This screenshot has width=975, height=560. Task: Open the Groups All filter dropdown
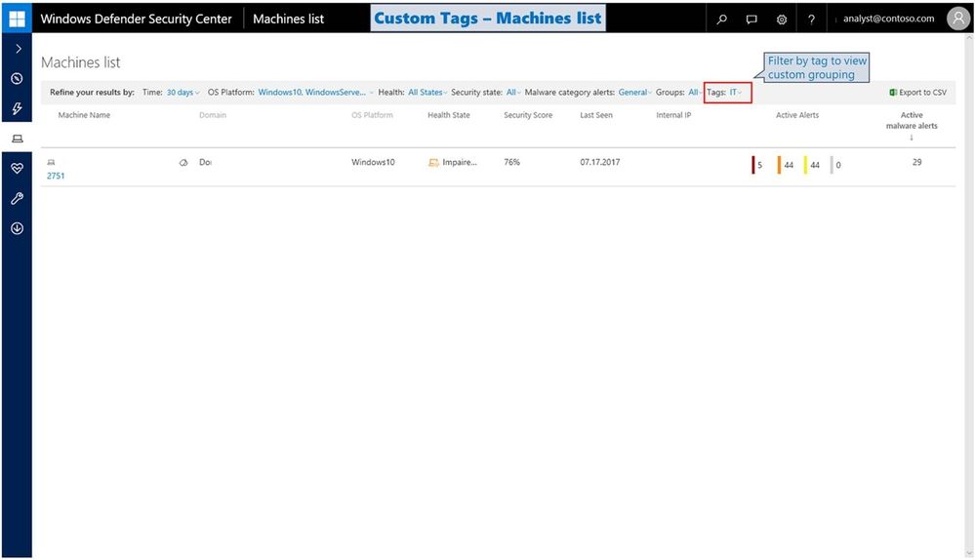point(695,92)
